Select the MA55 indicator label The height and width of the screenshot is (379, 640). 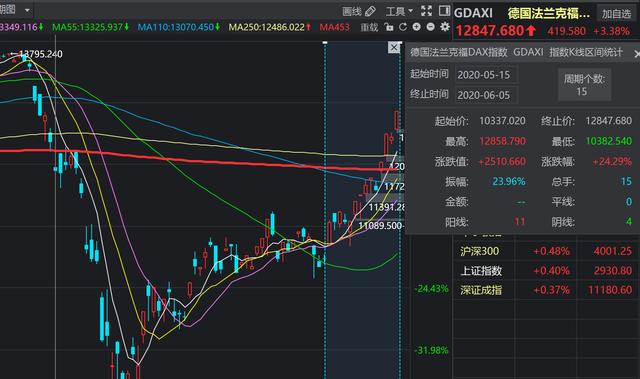tap(91, 27)
